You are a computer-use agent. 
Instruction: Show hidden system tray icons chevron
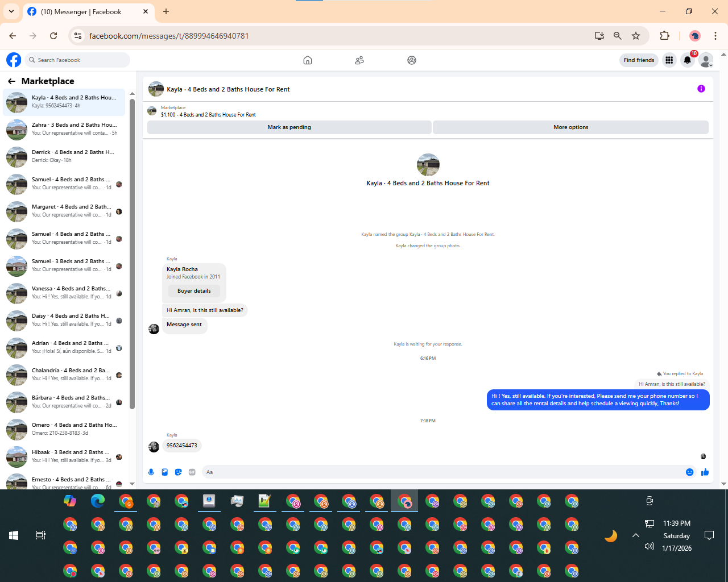(636, 535)
